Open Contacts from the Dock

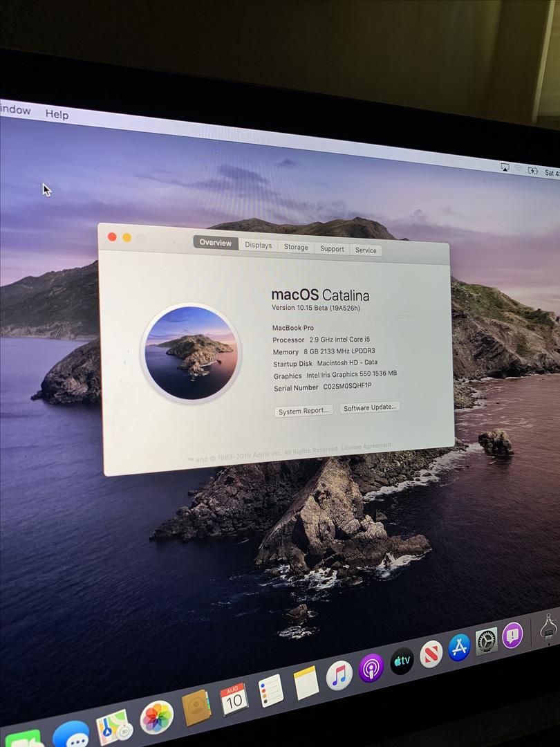[x=196, y=708]
